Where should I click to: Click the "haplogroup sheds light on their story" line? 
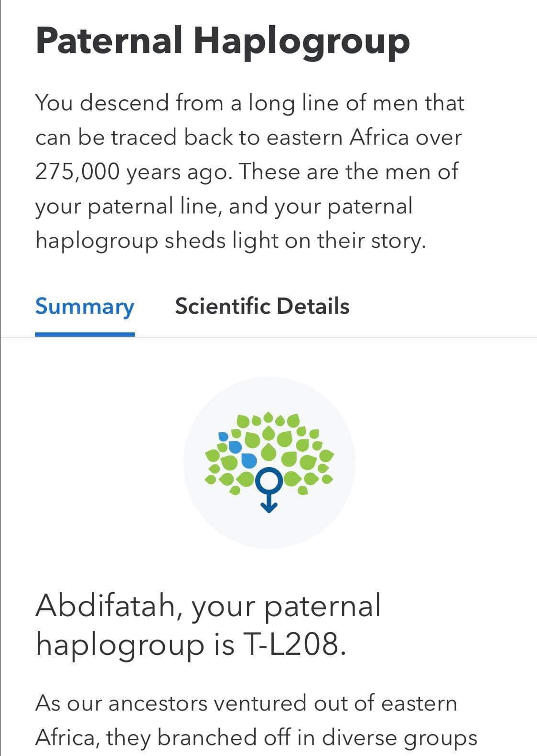[x=230, y=240]
